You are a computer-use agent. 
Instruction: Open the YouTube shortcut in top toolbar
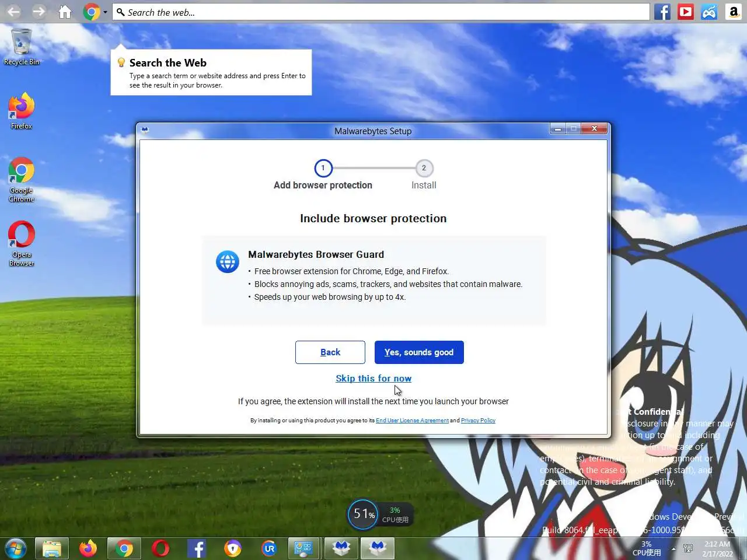(686, 12)
